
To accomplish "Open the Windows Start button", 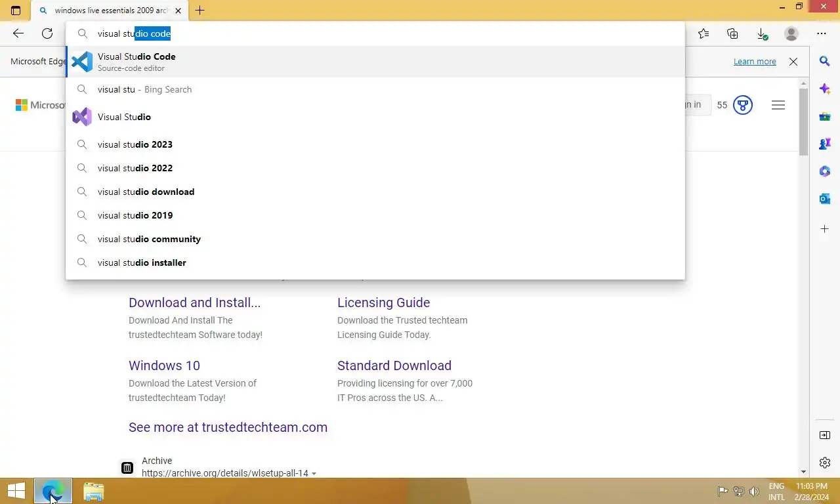I will click(x=16, y=491).
